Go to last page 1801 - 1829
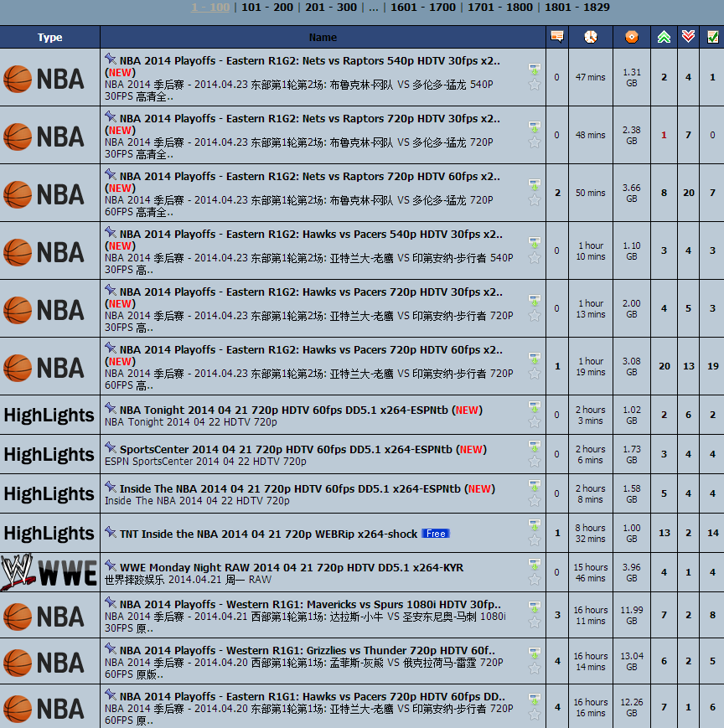 point(577,8)
